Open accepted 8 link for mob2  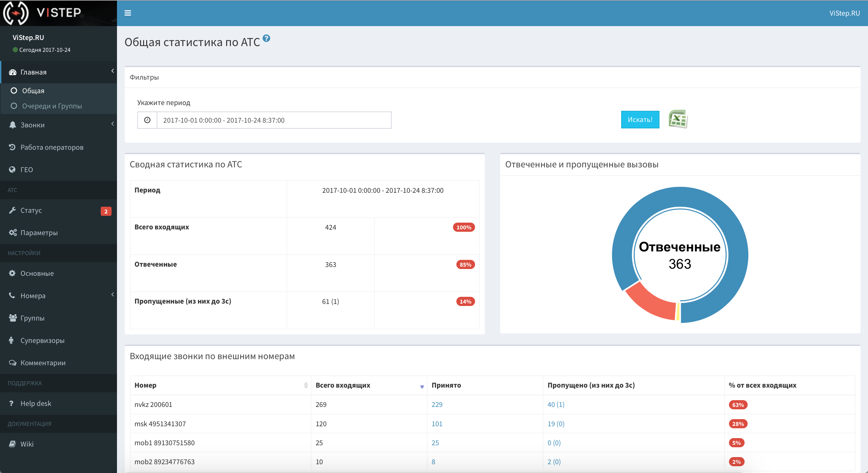(x=434, y=461)
